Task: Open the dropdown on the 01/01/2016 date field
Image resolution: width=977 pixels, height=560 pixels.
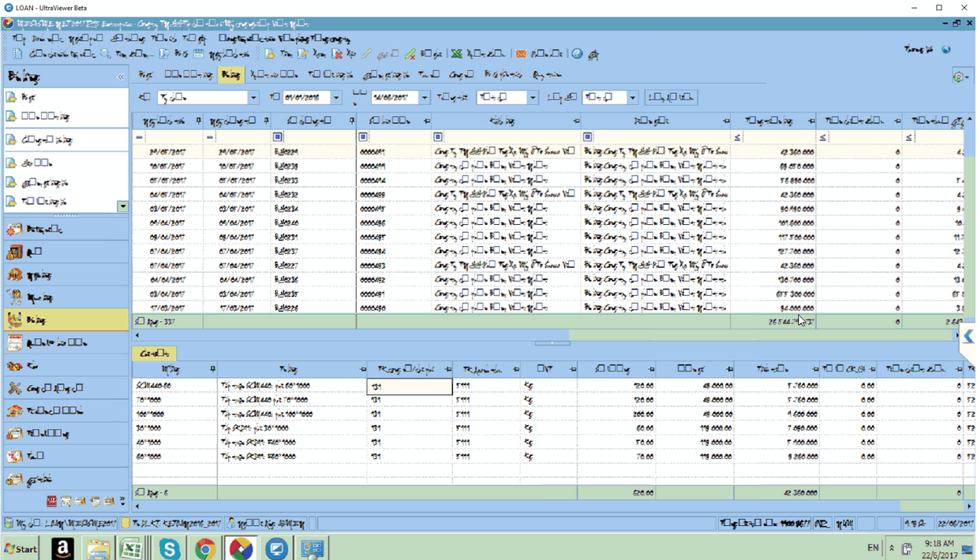Action: [336, 98]
